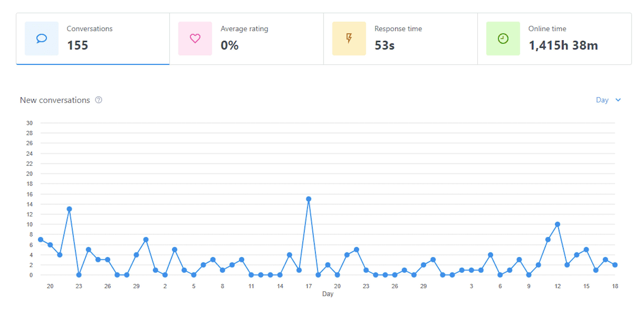Click the Conversations speech bubble icon
Viewport: 644px width, 313px height.
41,39
